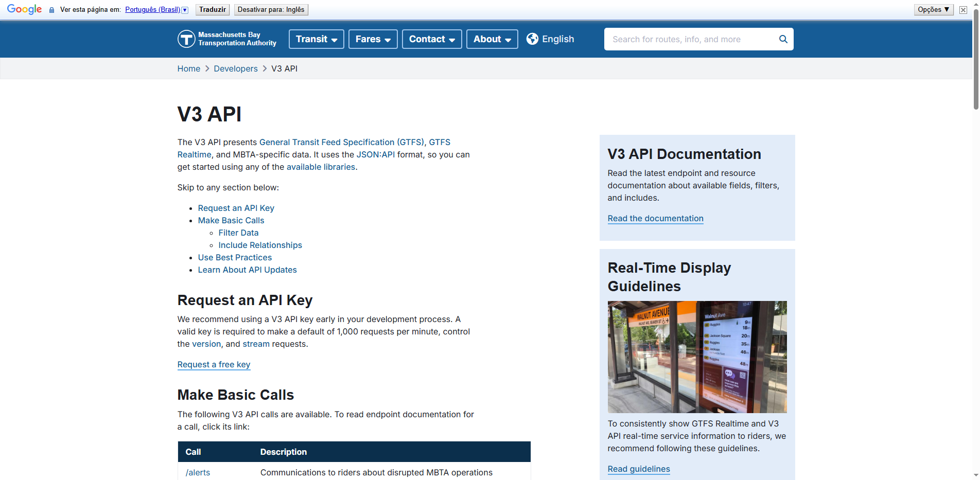980x480 pixels.
Task: Jump to Make Basic Calls section
Action: coord(231,220)
